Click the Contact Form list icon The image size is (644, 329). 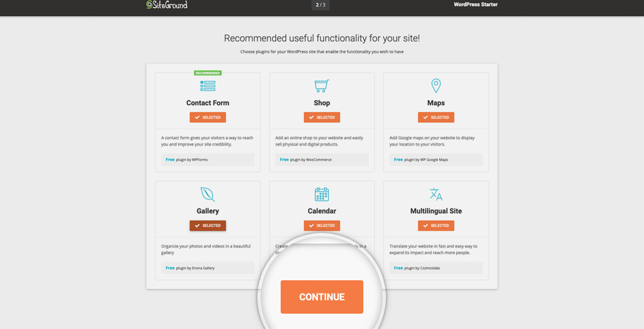[208, 85]
